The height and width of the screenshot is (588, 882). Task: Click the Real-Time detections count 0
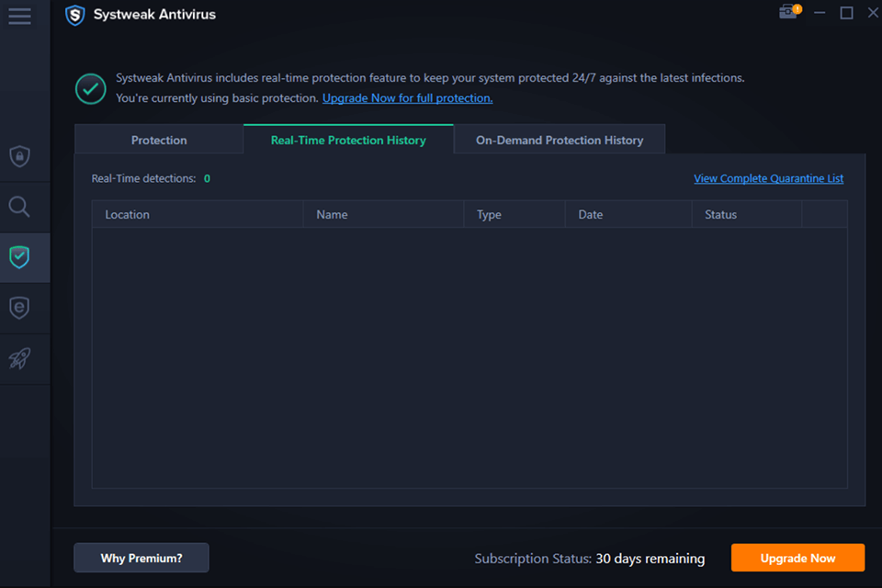point(207,178)
